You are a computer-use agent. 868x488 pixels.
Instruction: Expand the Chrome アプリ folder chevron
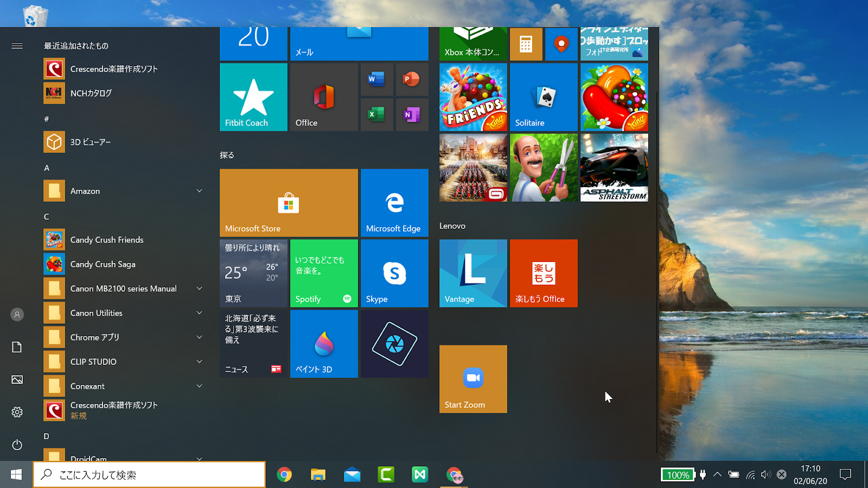tap(199, 337)
